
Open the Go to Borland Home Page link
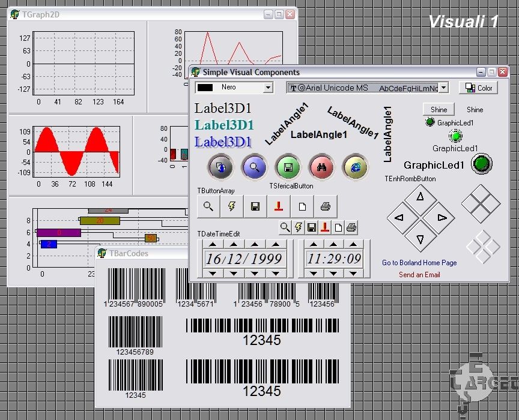pyautogui.click(x=419, y=263)
